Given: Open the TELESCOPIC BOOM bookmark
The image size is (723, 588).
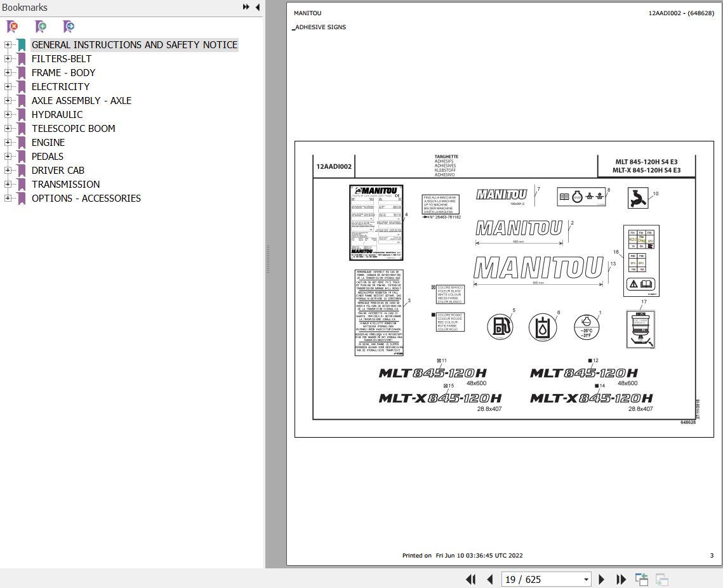Looking at the screenshot, I should 73,129.
